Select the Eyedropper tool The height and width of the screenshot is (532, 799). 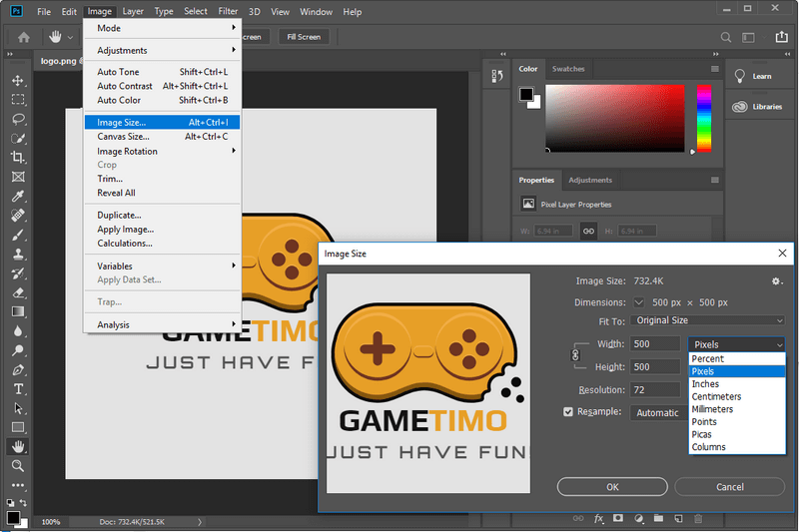coord(17,196)
